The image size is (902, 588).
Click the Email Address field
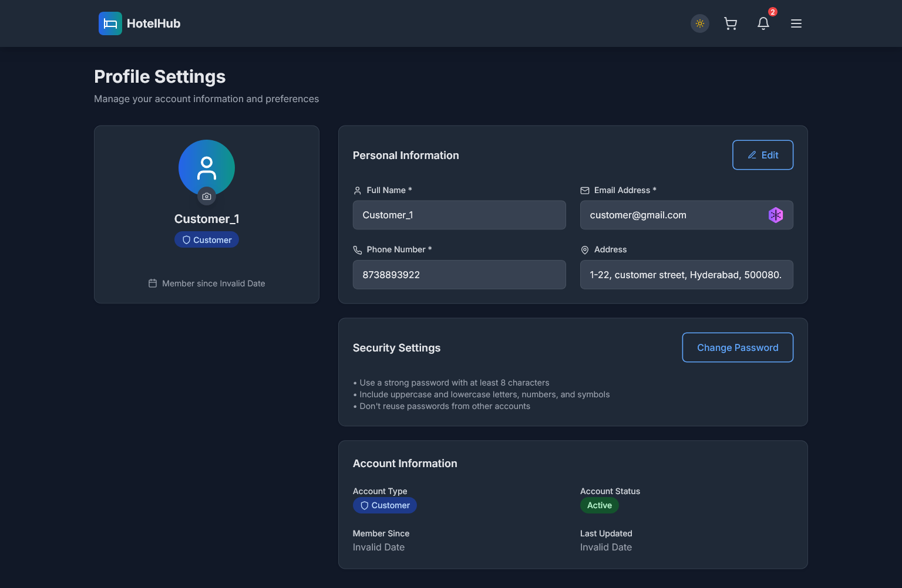(669, 215)
